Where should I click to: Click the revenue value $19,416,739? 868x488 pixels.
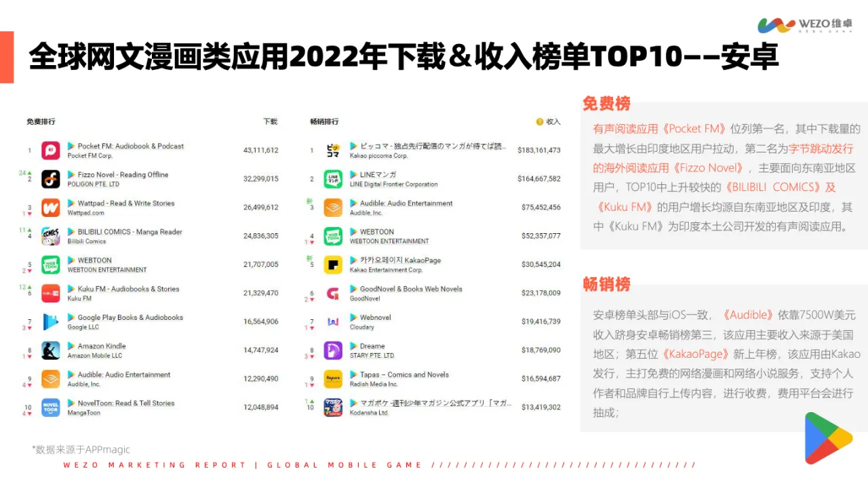(541, 322)
